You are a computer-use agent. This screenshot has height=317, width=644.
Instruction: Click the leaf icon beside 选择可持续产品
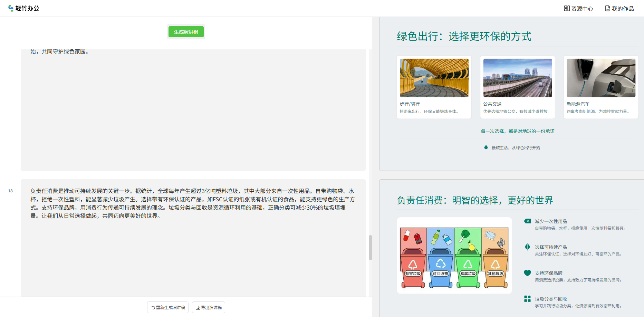point(527,247)
